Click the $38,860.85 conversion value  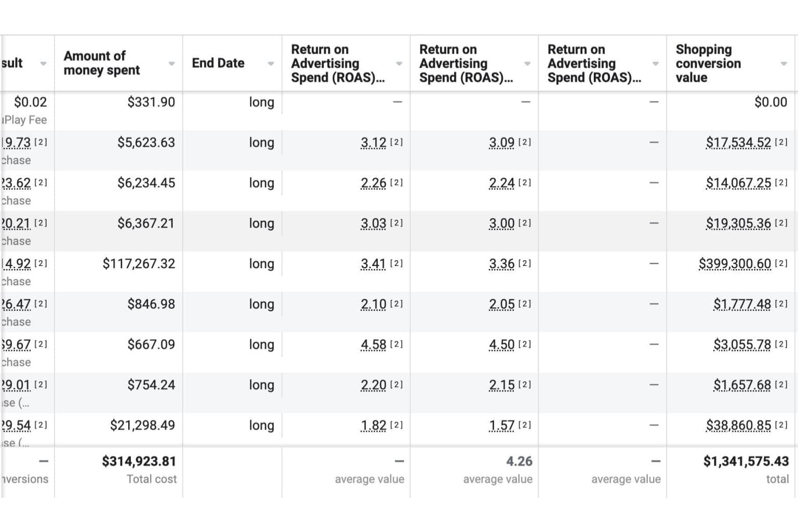pos(738,425)
